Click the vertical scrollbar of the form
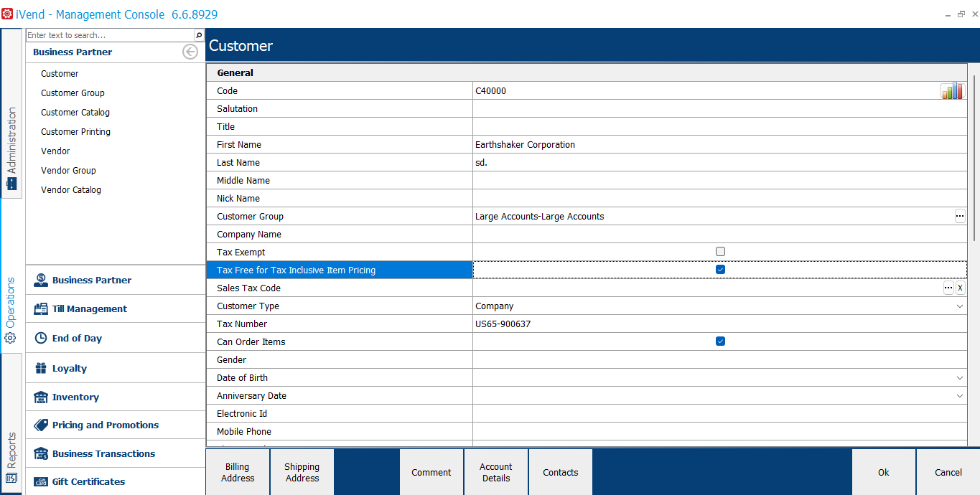The image size is (980, 495). 974,158
